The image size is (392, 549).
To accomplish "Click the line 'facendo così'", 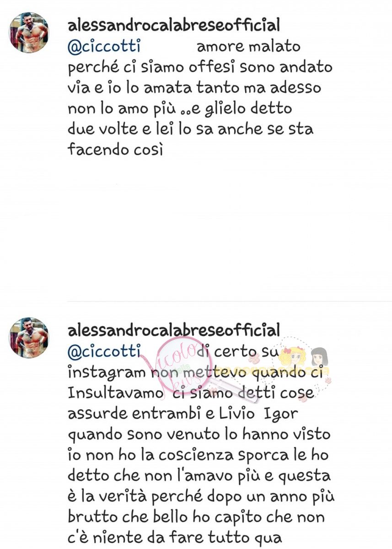I will click(x=115, y=149).
